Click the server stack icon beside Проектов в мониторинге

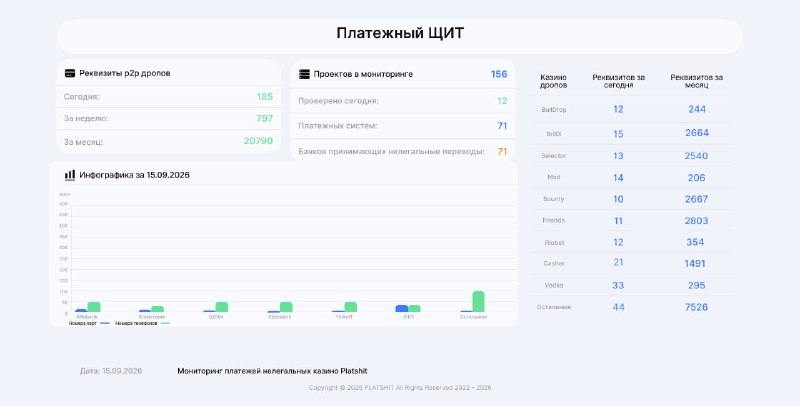point(304,74)
